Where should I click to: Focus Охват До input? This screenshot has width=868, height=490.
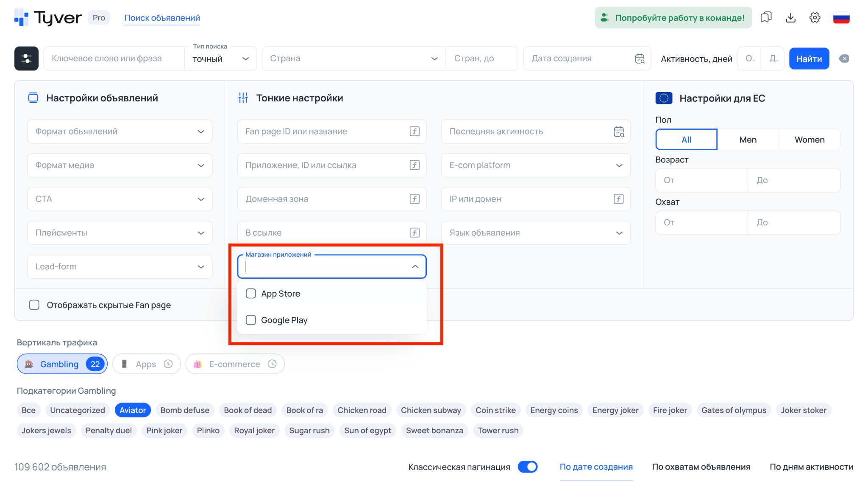794,222
